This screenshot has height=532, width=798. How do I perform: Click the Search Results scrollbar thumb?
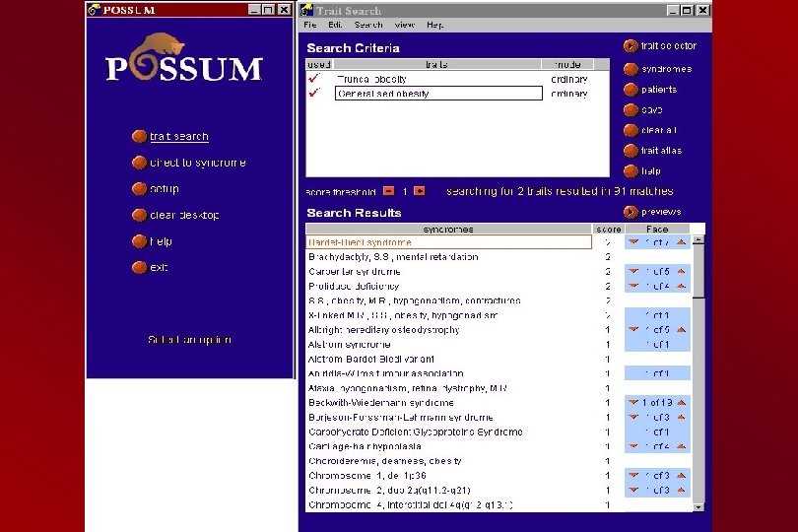(698, 272)
